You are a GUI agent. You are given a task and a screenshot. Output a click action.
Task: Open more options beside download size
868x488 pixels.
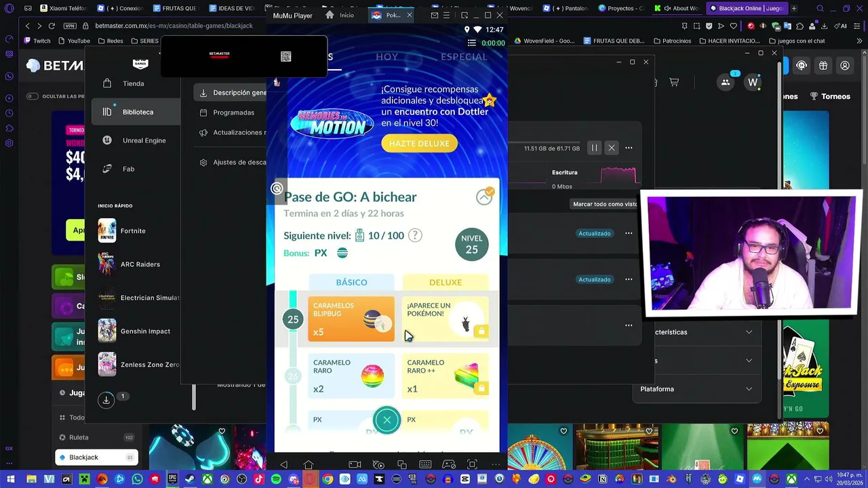pos(629,148)
